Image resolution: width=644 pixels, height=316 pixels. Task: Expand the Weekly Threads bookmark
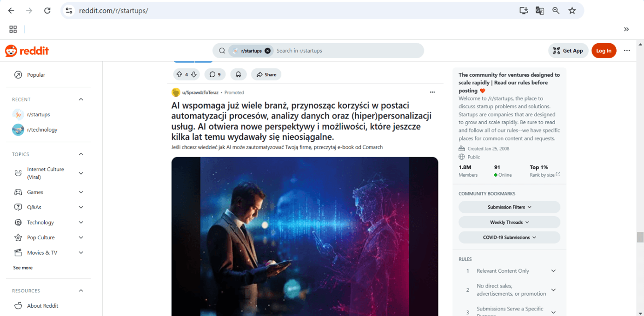(509, 222)
